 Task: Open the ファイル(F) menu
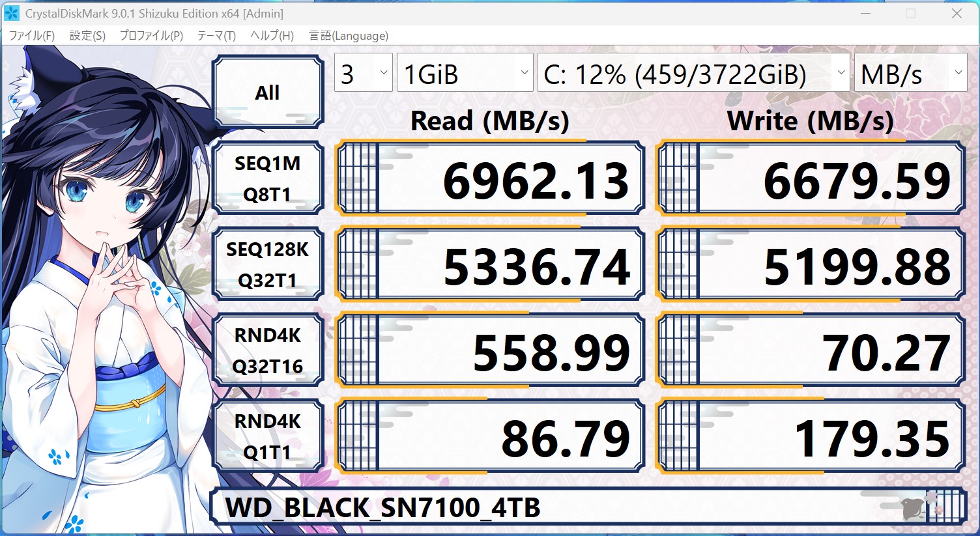coord(31,36)
